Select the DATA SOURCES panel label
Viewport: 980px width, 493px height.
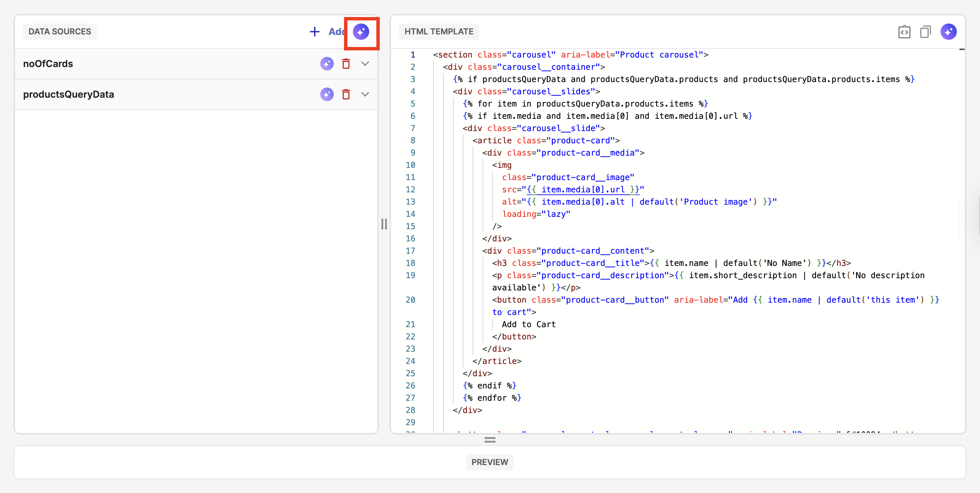60,32
